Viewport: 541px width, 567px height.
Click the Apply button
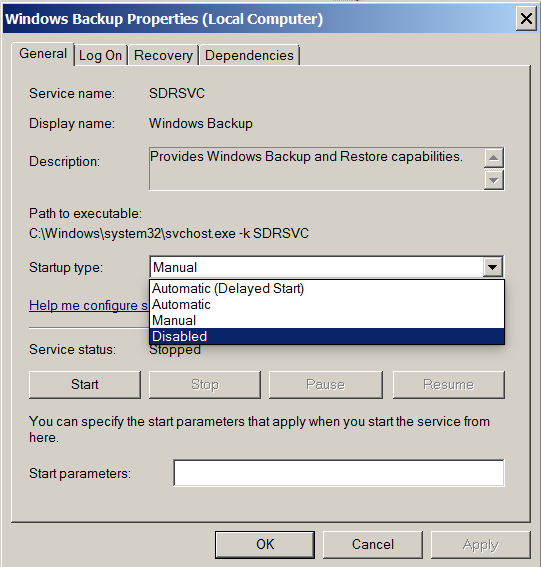click(x=481, y=545)
